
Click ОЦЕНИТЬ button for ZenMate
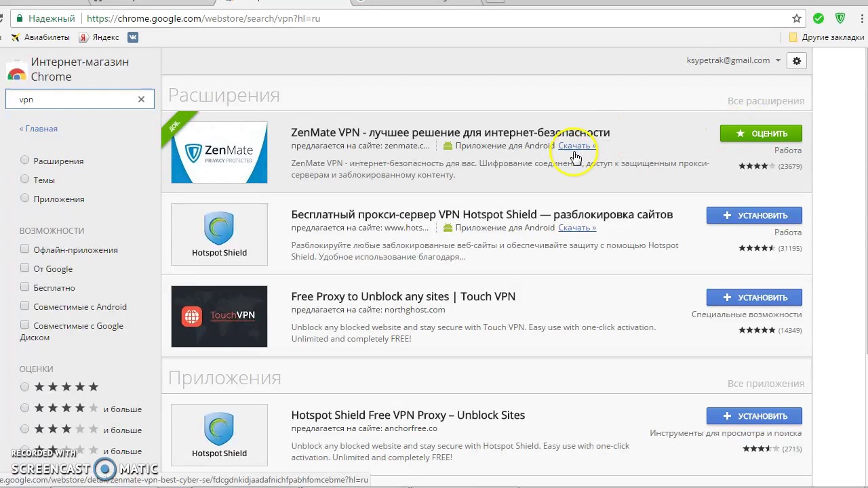[761, 134]
